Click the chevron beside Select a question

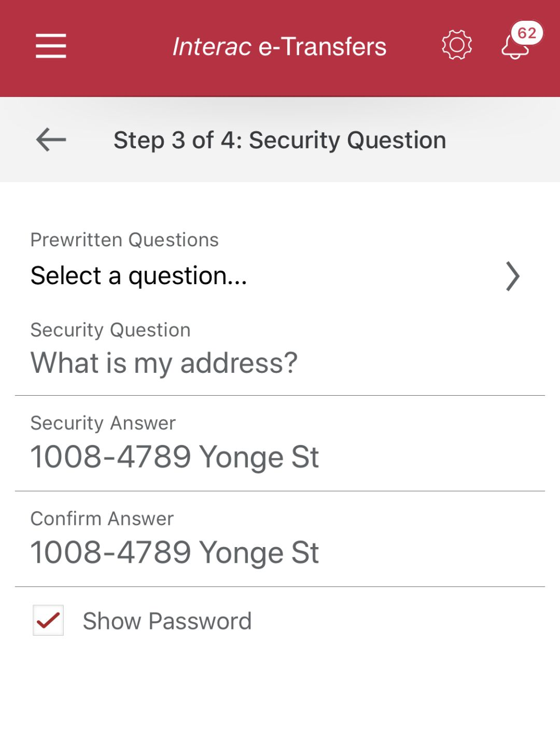click(512, 276)
